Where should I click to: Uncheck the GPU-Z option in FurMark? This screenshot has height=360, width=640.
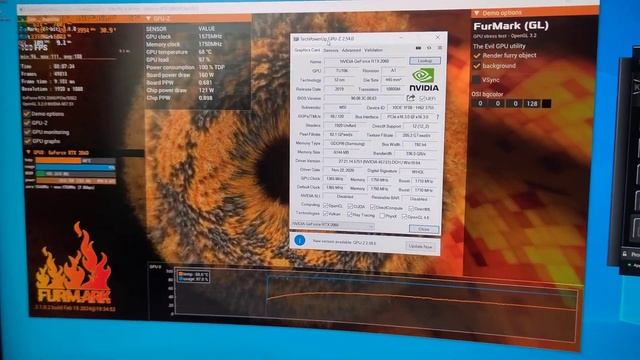[x=27, y=122]
